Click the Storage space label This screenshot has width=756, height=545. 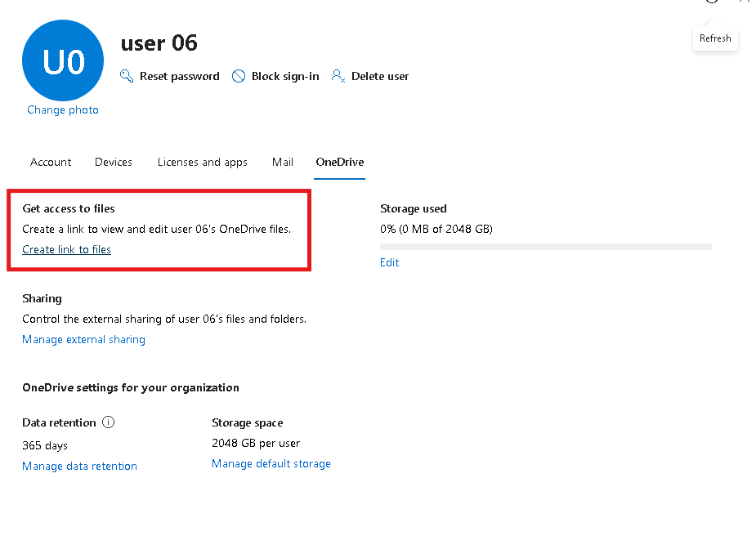[248, 423]
